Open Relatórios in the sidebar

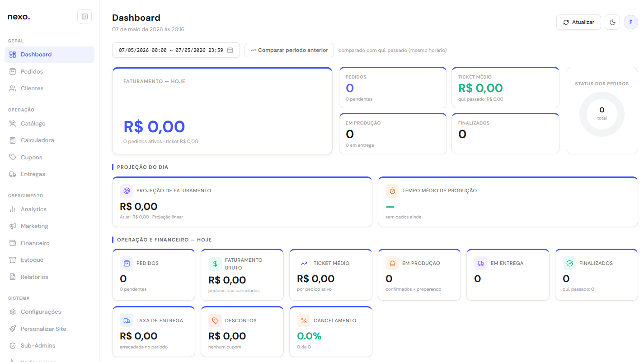tap(50, 277)
